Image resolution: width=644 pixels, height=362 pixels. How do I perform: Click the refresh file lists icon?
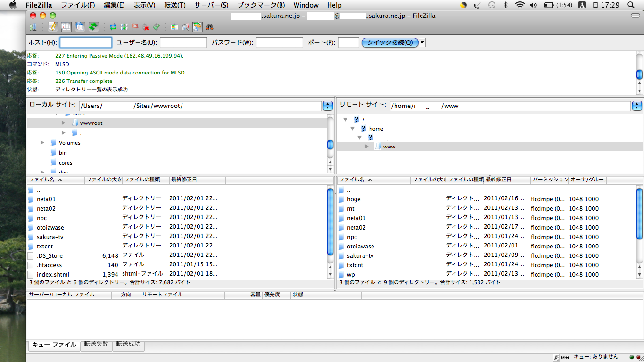click(113, 27)
